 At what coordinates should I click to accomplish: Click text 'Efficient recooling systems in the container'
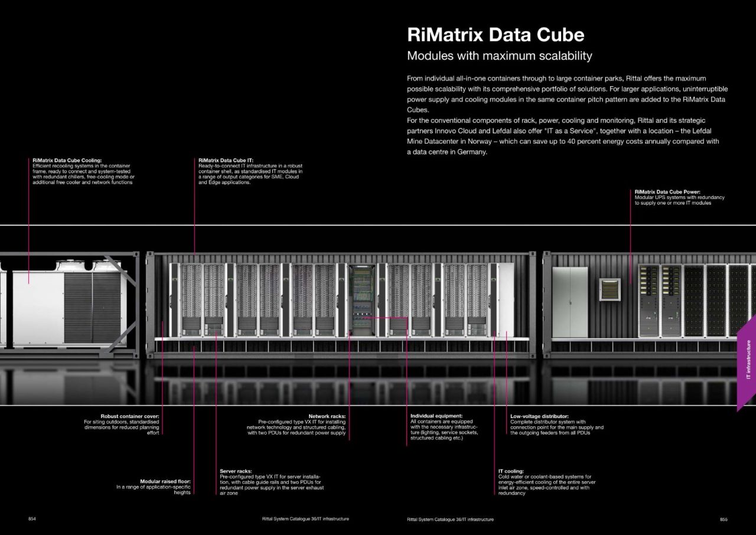click(x=82, y=166)
